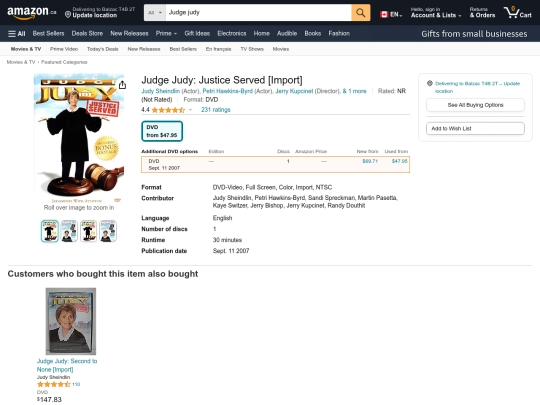This screenshot has height=405, width=540.
Task: Expand the Prime menu dropdown
Action: click(x=166, y=34)
